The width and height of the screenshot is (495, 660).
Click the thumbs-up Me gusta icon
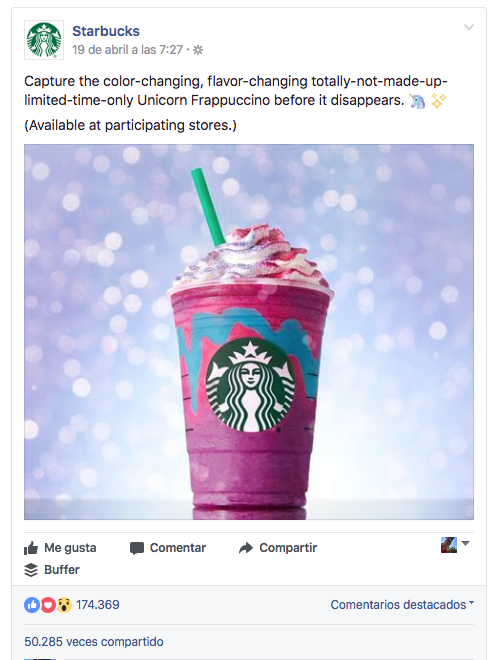[x=31, y=548]
